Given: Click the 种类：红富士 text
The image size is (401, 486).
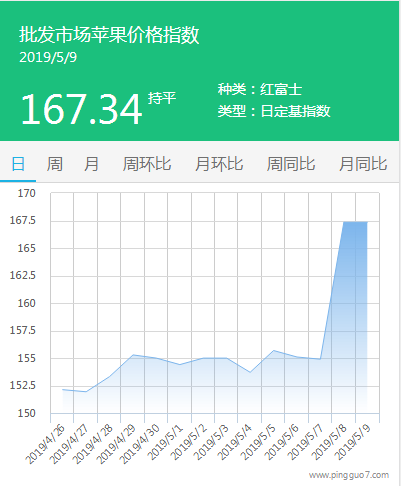Looking at the screenshot, I should click(260, 89).
